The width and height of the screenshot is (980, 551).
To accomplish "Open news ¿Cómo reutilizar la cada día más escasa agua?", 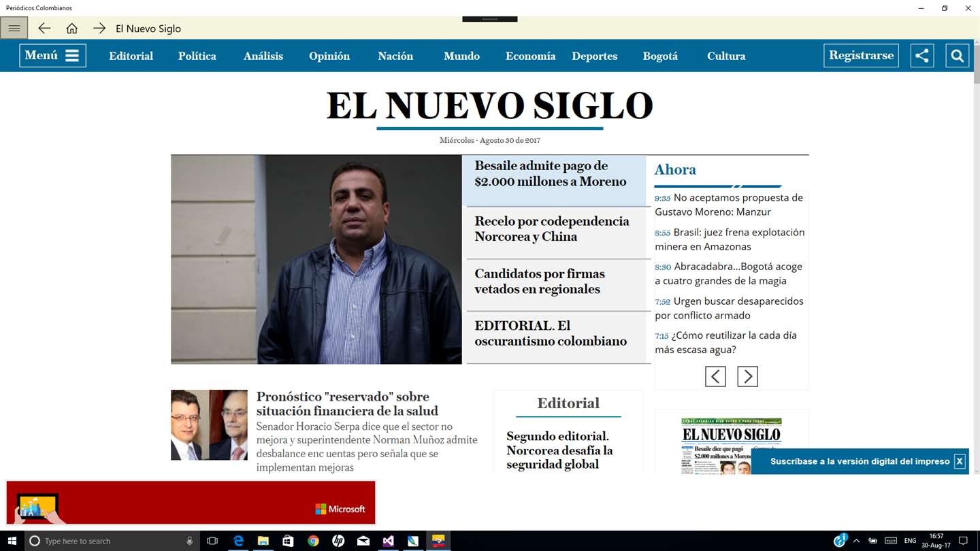I will [726, 342].
